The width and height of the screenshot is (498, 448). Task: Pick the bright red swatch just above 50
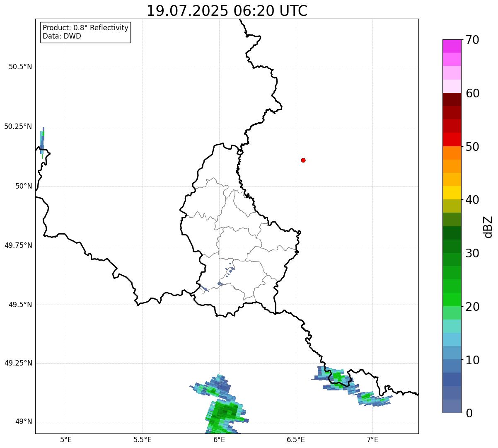point(452,139)
